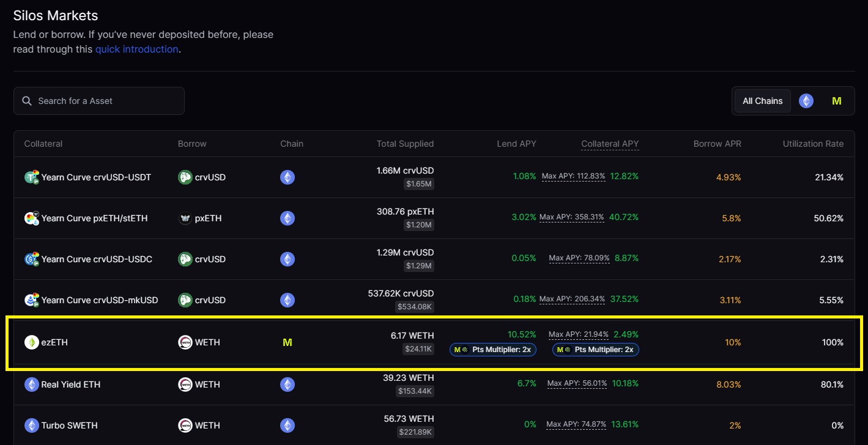Open the quick introduction link
Image resolution: width=868 pixels, height=445 pixels.
[136, 49]
